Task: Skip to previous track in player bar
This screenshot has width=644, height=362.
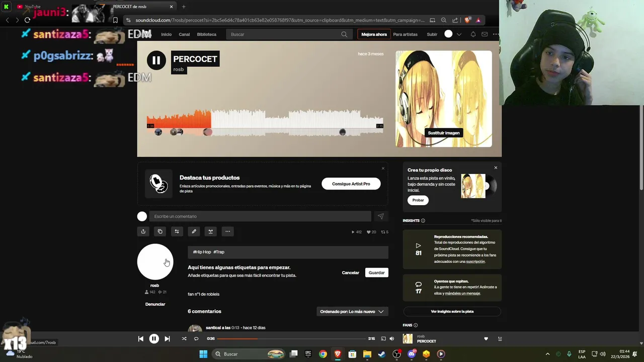Action: tap(140, 339)
